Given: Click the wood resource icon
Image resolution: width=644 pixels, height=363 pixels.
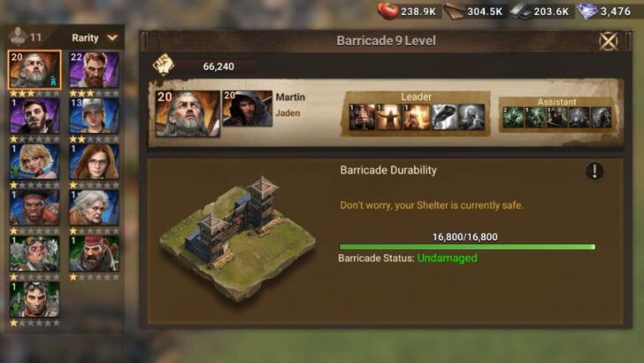Looking at the screenshot, I should pyautogui.click(x=455, y=12).
